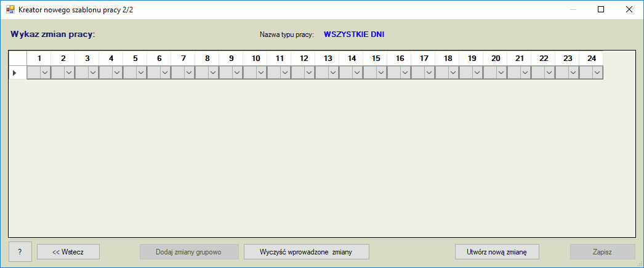Click the question mark help button
Screen dimensions: 644x268
pyautogui.click(x=20, y=251)
